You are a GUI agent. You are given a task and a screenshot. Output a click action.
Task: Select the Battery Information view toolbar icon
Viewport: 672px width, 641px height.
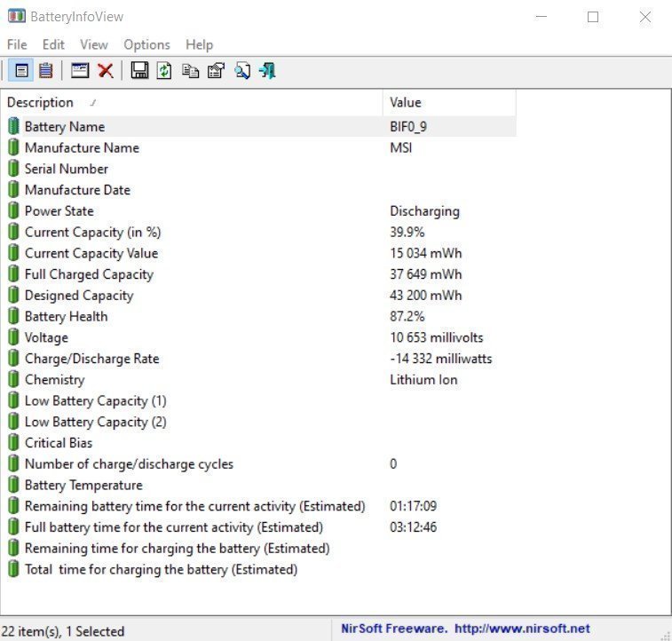pyautogui.click(x=21, y=70)
